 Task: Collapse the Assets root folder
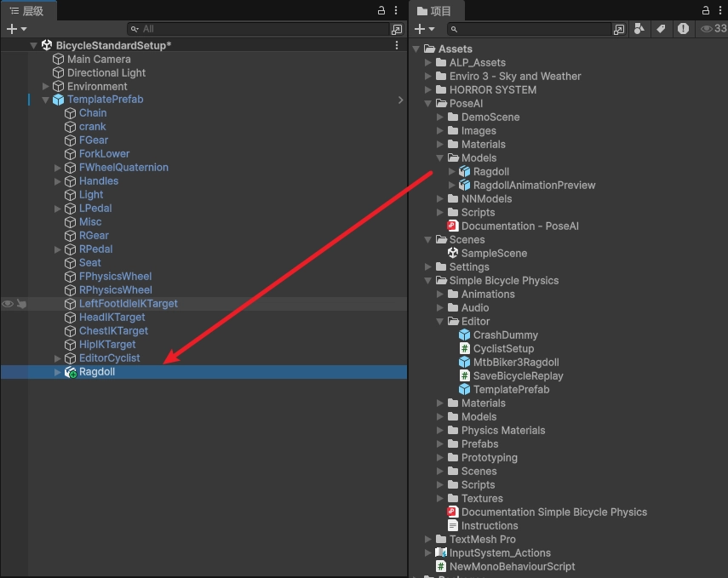pos(416,49)
